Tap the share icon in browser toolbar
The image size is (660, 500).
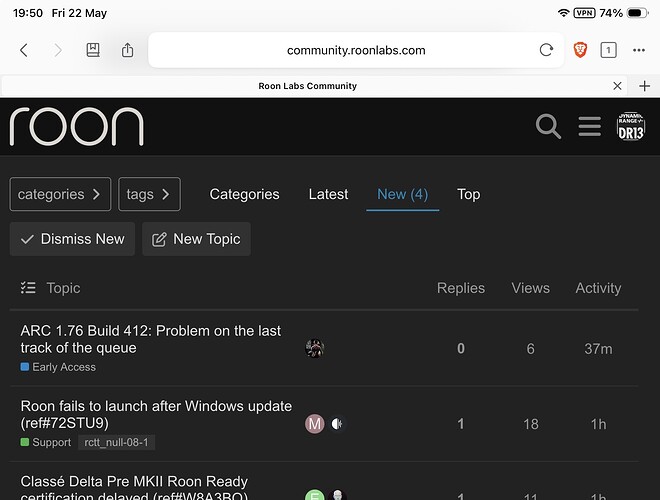(128, 50)
